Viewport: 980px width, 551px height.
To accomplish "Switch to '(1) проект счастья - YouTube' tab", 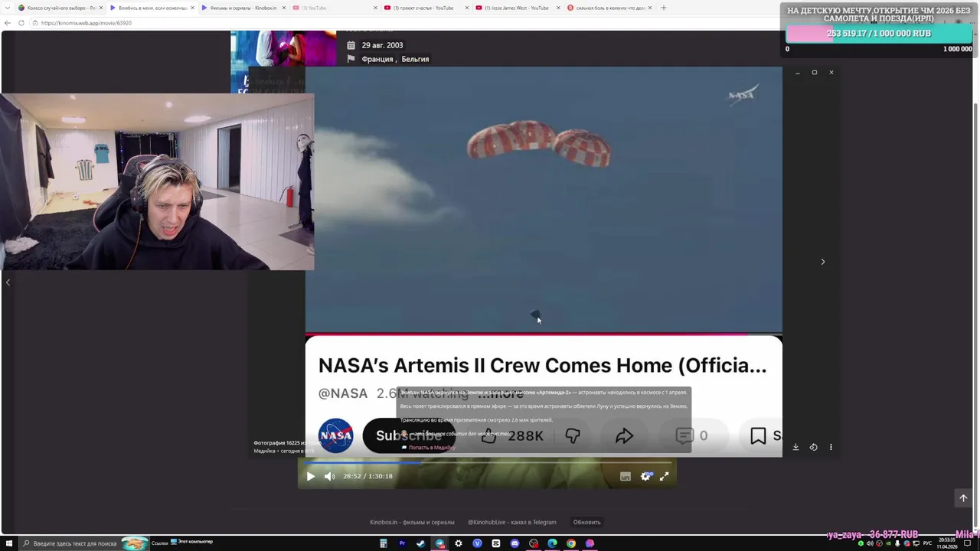I will point(425,8).
